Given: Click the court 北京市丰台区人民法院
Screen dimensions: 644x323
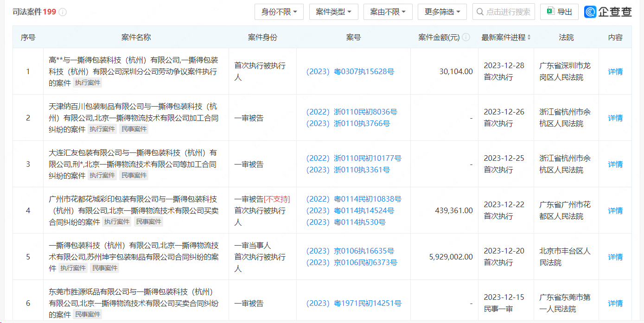Looking at the screenshot, I should [x=565, y=257].
